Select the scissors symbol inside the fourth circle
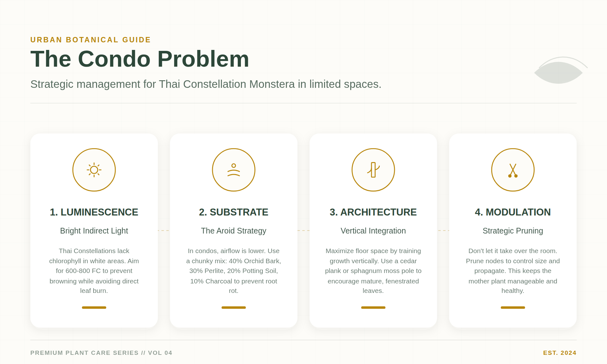607x364 pixels. [513, 170]
